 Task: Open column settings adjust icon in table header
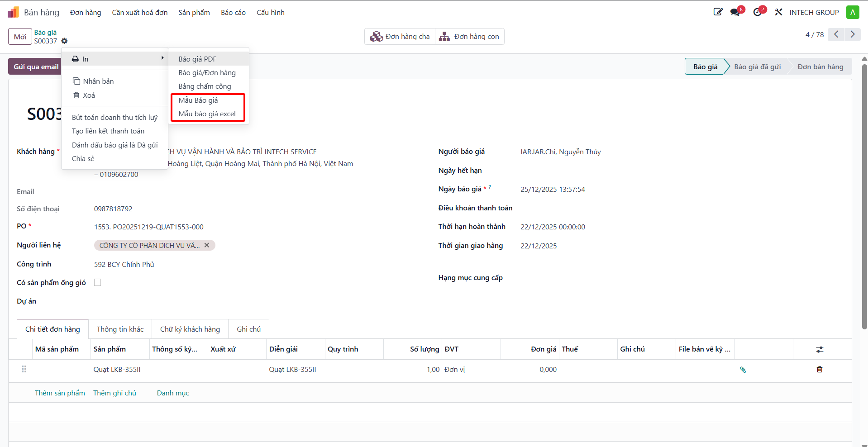coord(820,349)
